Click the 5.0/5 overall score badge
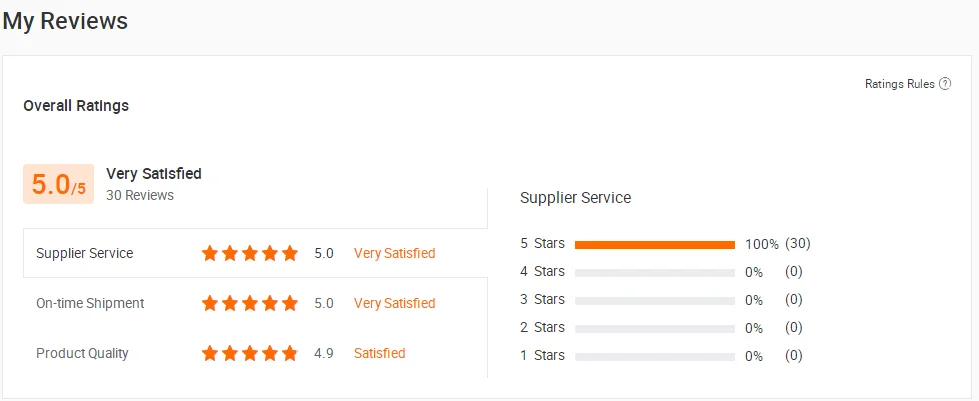Screen dimensions: 979x401 pos(59,184)
